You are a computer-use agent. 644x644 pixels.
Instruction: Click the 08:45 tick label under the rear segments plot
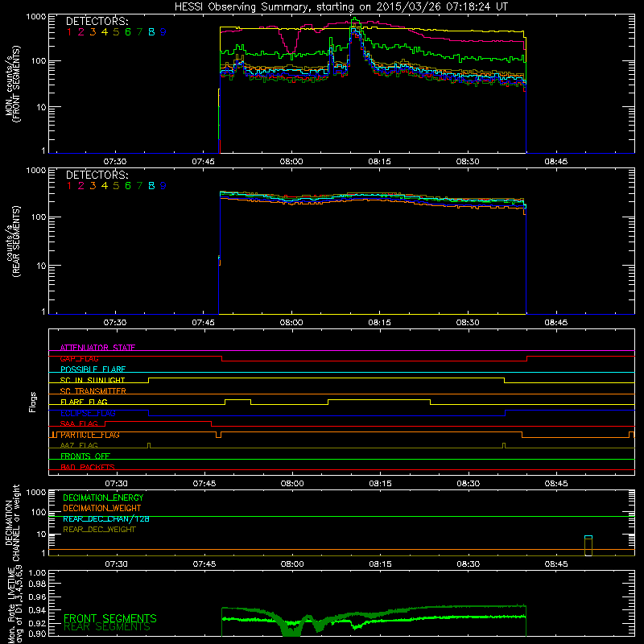click(x=556, y=323)
